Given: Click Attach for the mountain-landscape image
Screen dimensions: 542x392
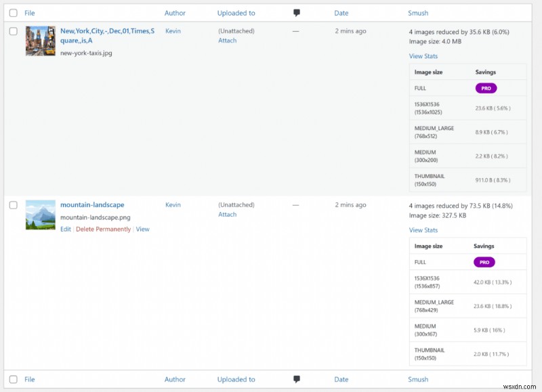Looking at the screenshot, I should coord(227,215).
